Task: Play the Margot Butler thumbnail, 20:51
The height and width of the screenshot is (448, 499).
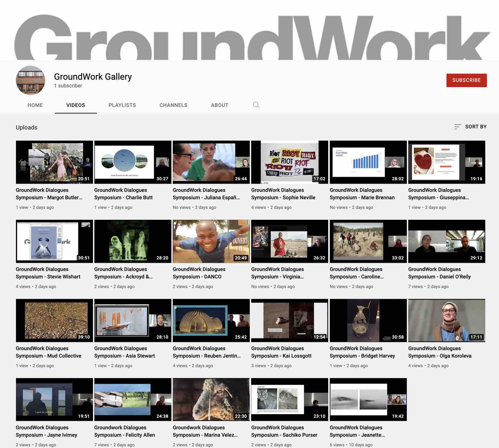Action: coord(54,162)
